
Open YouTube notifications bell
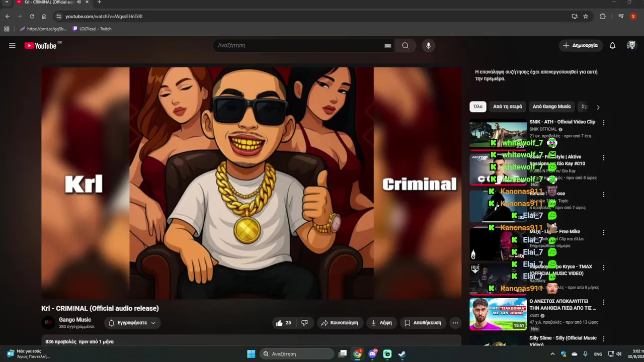coord(612,45)
